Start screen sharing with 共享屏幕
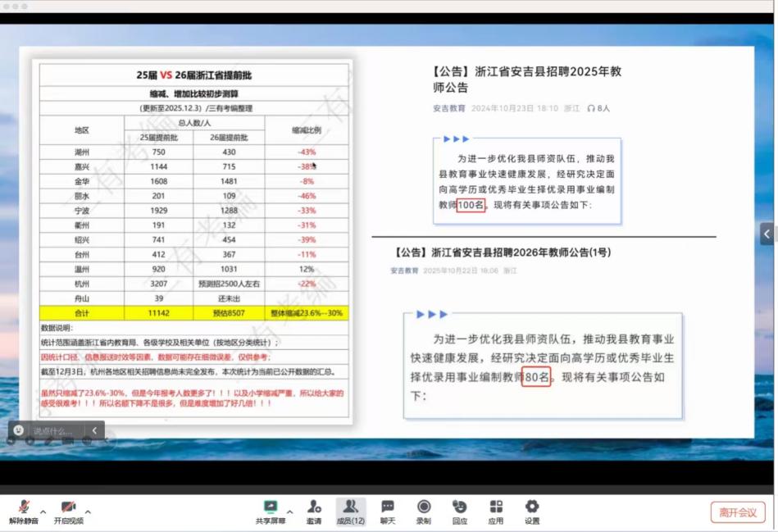This screenshot has height=532, width=778. tap(270, 512)
